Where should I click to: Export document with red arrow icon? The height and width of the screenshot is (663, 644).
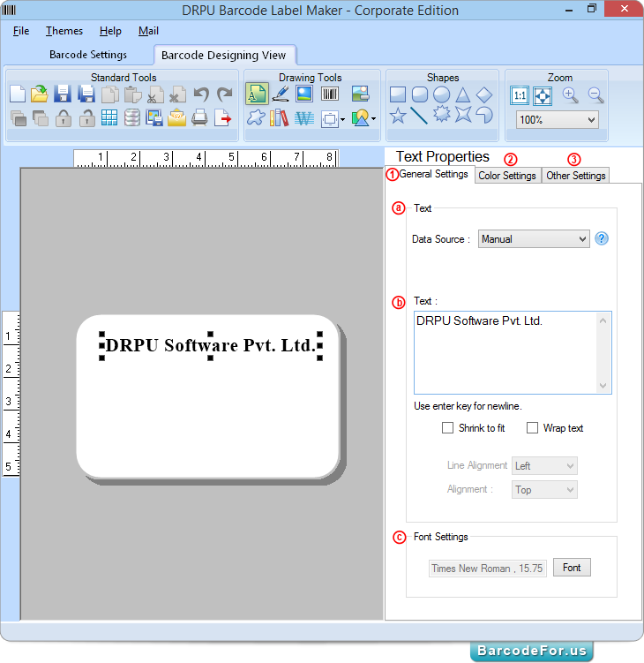pos(222,118)
